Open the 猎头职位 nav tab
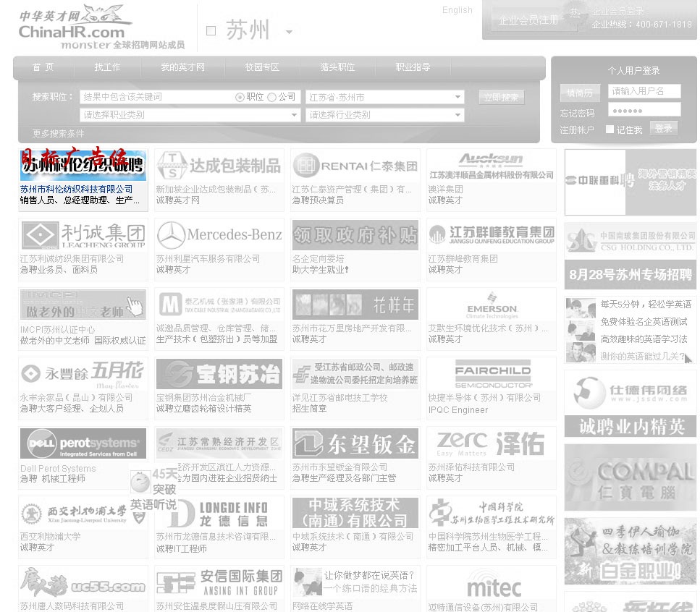This screenshot has height=612, width=700. 337,67
